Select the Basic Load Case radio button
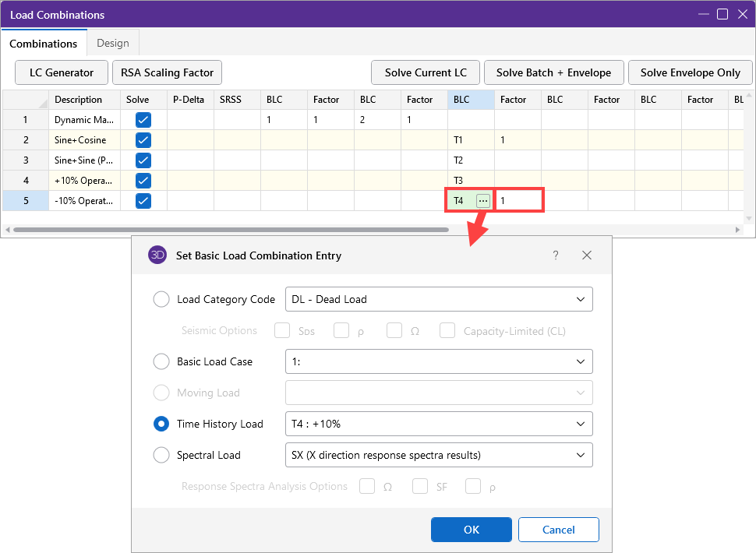The width and height of the screenshot is (756, 553). [x=161, y=361]
